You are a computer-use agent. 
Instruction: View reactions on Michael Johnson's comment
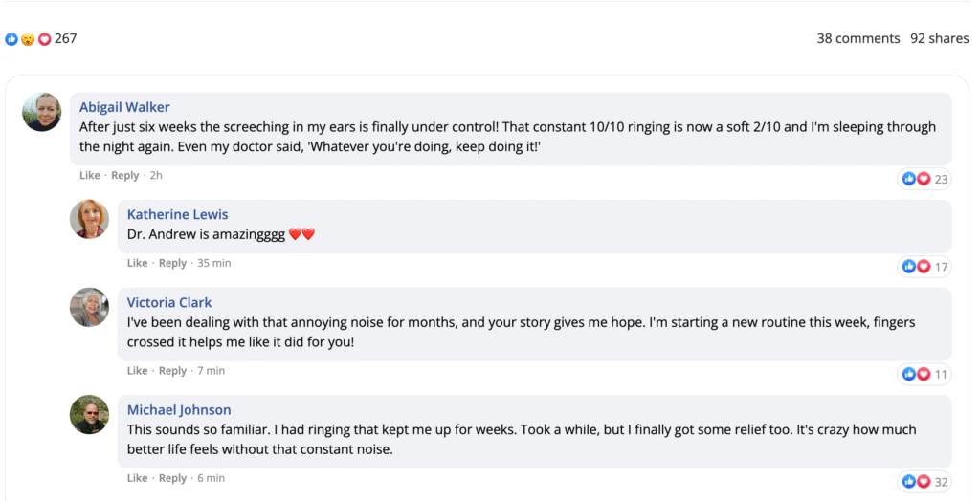pyautogui.click(x=924, y=481)
